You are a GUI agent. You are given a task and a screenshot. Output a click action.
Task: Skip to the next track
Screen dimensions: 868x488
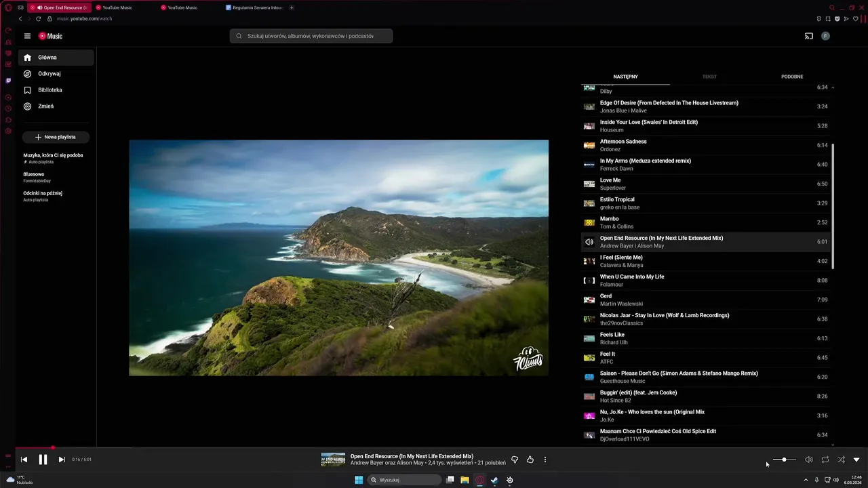pyautogui.click(x=62, y=460)
